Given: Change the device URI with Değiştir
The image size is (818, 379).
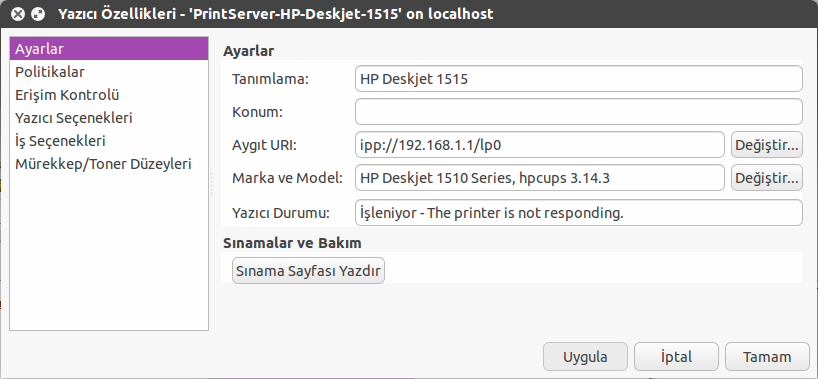Looking at the screenshot, I should tap(767, 145).
